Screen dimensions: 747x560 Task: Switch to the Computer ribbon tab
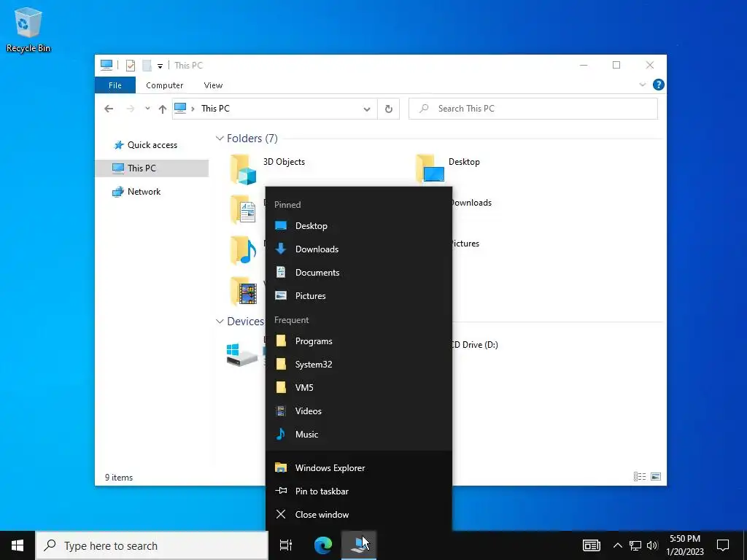pos(164,85)
